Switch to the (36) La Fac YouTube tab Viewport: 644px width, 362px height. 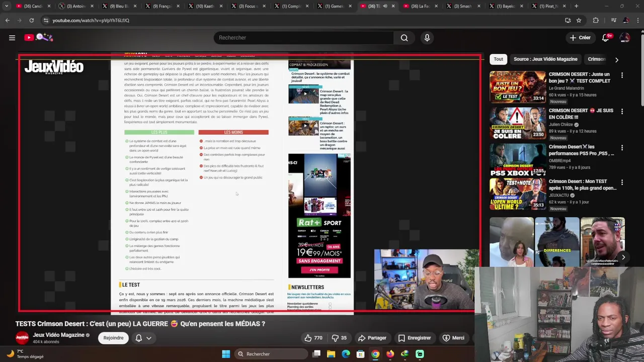click(x=420, y=6)
